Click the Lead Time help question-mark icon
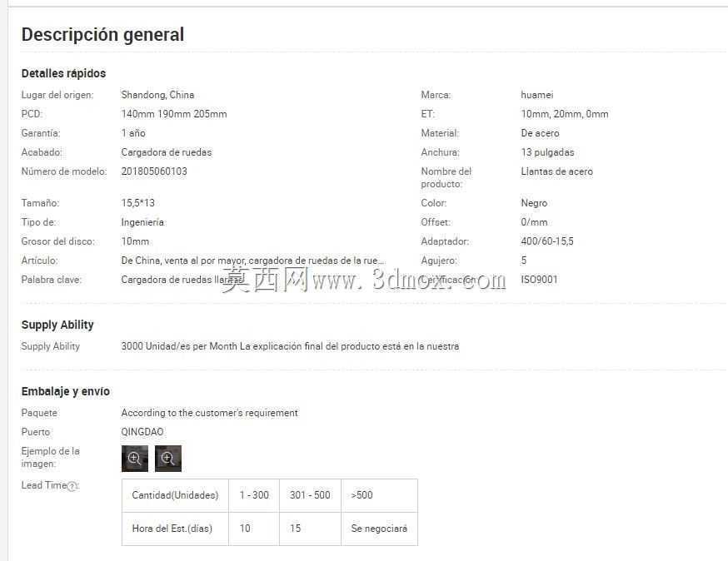 [72, 486]
